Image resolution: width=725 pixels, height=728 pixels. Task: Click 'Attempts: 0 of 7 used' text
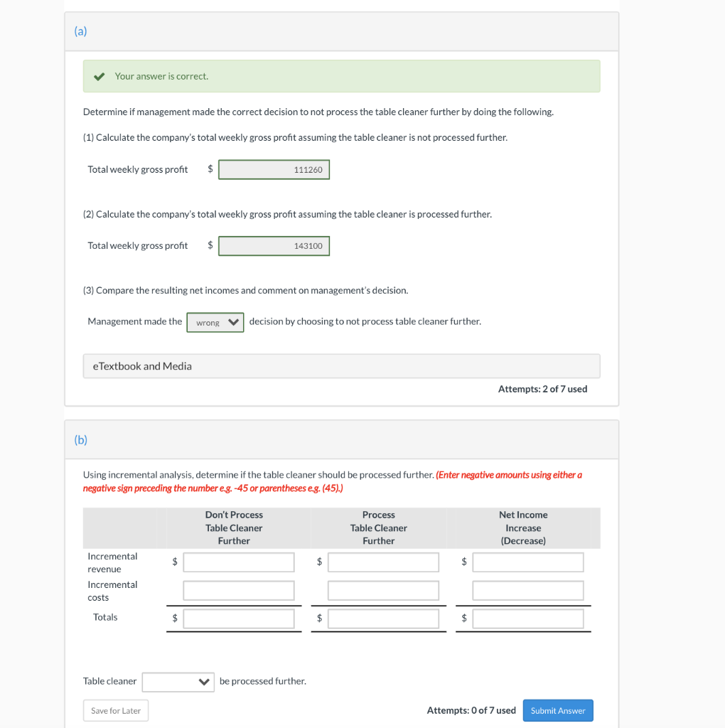471,710
